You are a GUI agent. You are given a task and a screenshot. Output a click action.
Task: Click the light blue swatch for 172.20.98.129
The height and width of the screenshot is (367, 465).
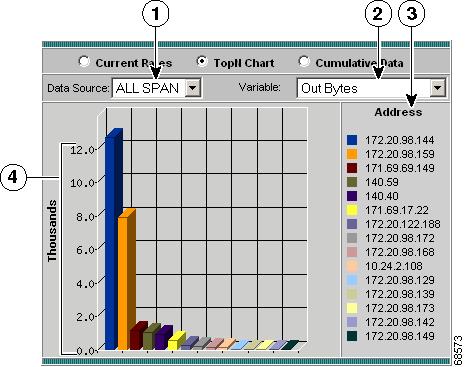(x=352, y=280)
